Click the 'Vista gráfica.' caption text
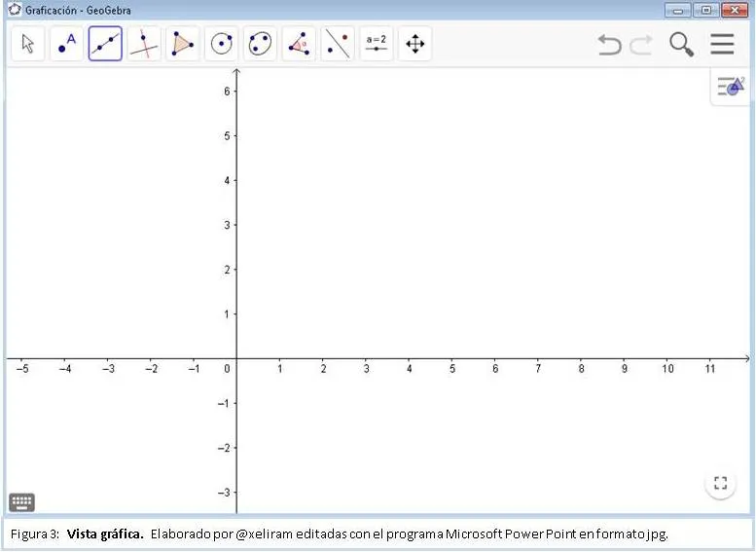This screenshot has width=756, height=552. coord(105,534)
